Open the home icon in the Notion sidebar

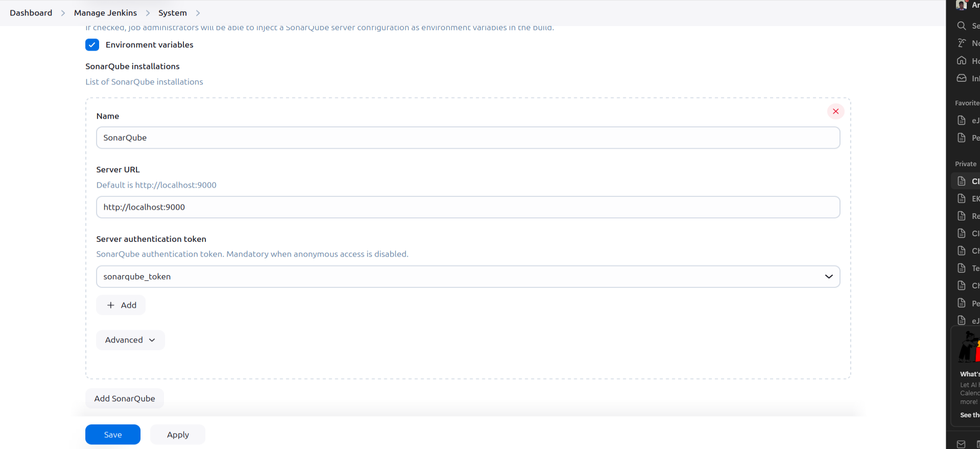coord(962,60)
